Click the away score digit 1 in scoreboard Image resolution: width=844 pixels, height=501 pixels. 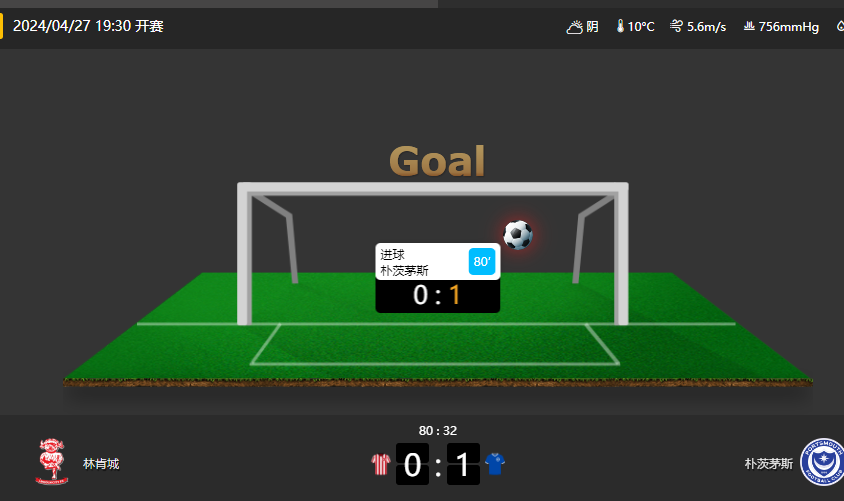pyautogui.click(x=463, y=464)
